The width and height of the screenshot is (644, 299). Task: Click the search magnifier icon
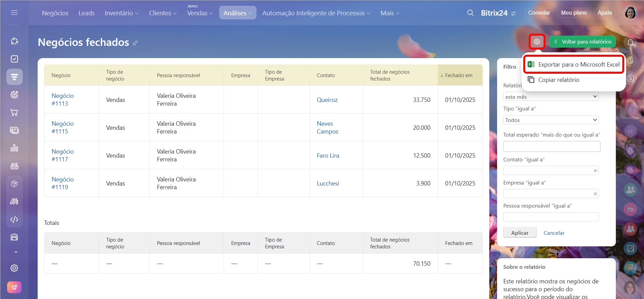[470, 13]
